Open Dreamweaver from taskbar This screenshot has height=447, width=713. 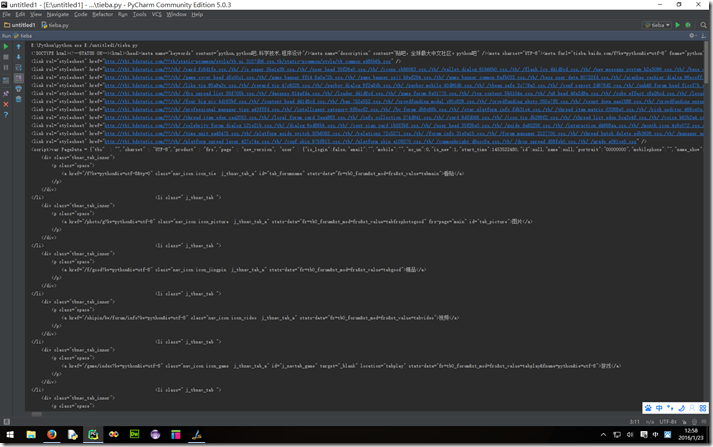(x=135, y=435)
